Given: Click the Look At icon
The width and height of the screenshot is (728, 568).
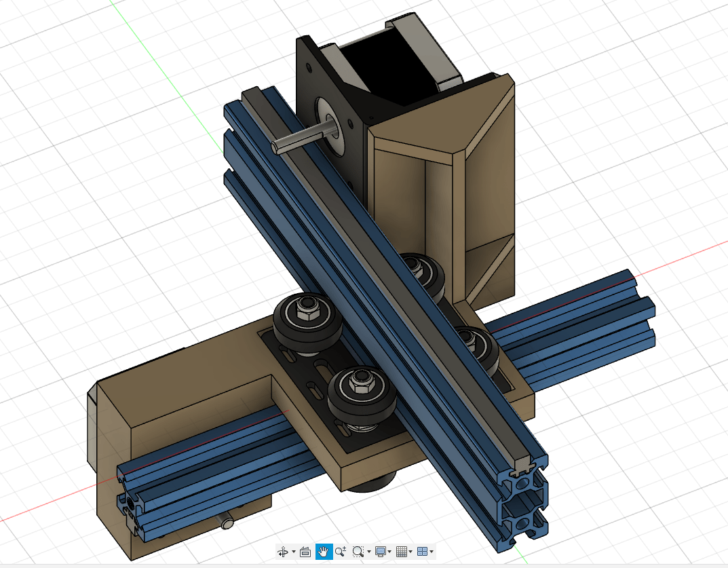Looking at the screenshot, I should click(x=305, y=552).
